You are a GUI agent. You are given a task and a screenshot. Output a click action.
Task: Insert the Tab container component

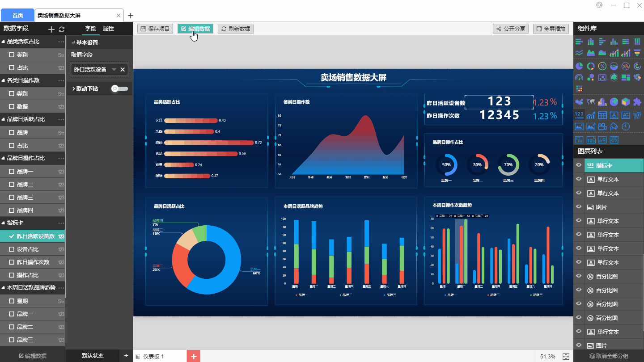[591, 140]
